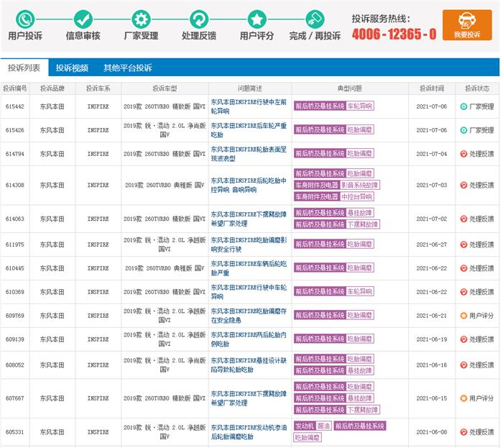The width and height of the screenshot is (503, 448).
Task: Click 处理反馈 status icon in row 614063
Action: click(x=463, y=219)
